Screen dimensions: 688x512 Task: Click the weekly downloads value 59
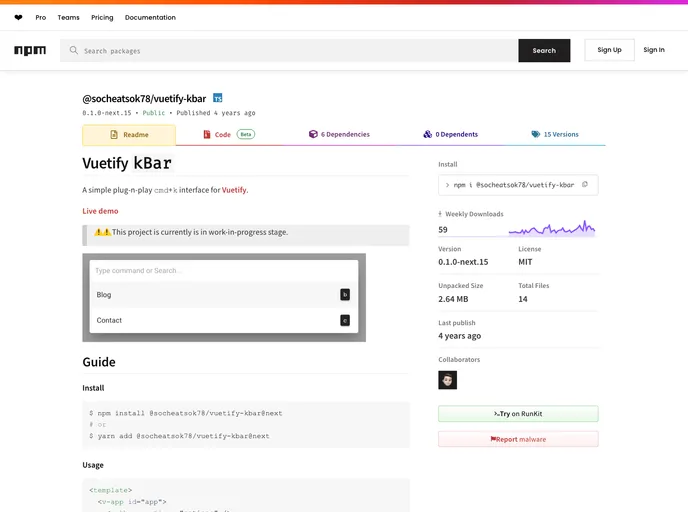[x=443, y=229]
